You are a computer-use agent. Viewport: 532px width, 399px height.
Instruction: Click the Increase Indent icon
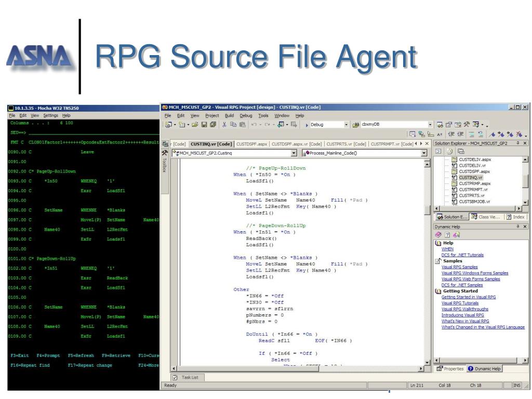pyautogui.click(x=460, y=135)
